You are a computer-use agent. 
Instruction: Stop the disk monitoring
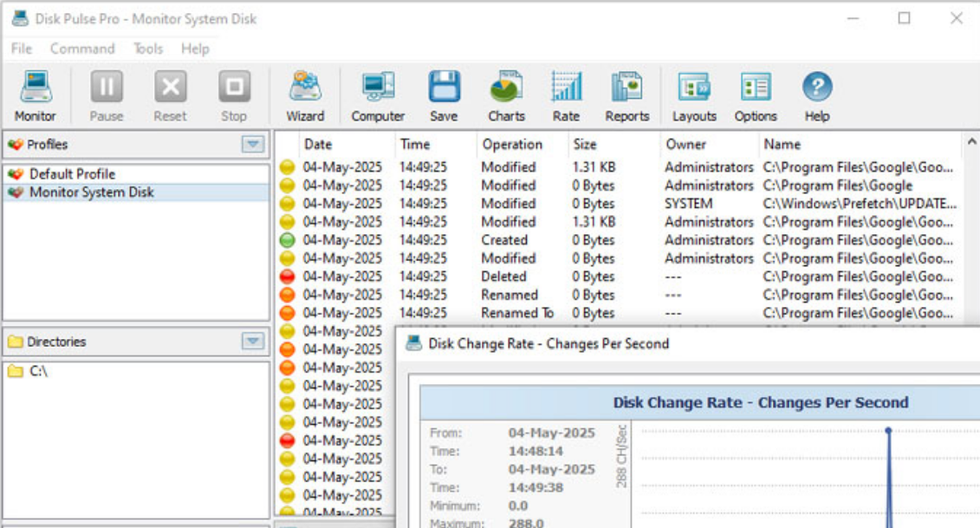point(234,94)
